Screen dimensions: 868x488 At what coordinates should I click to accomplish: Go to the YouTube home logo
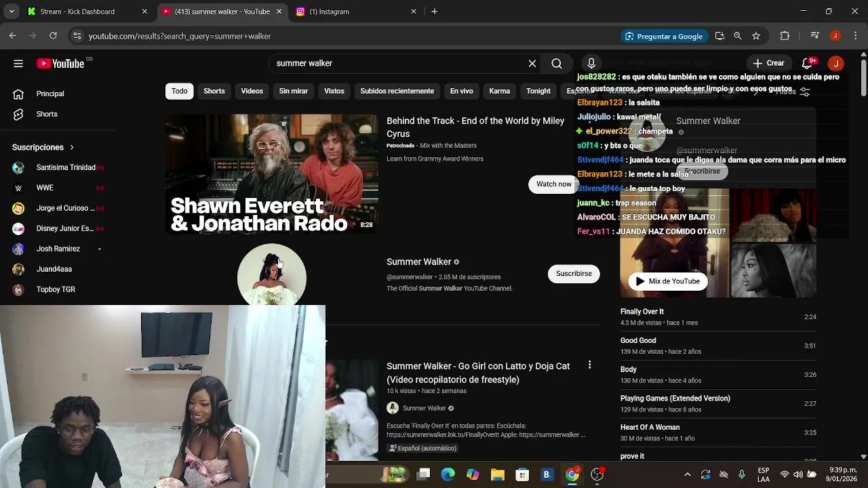(x=60, y=64)
